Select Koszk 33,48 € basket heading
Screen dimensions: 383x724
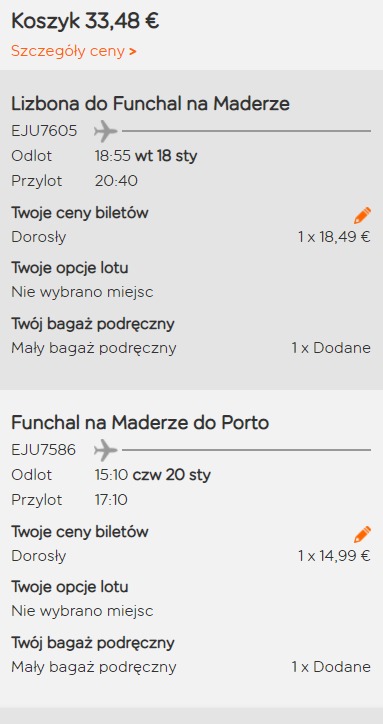(x=85, y=21)
